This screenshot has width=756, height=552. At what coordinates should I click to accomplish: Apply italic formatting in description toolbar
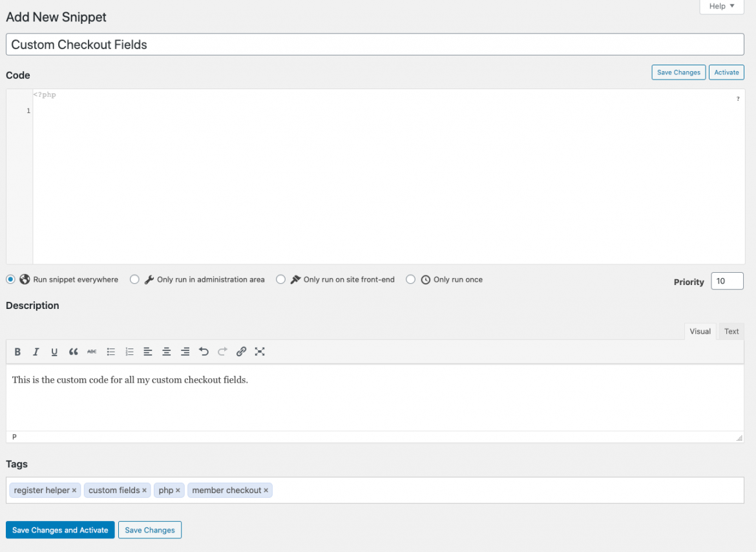pos(36,352)
